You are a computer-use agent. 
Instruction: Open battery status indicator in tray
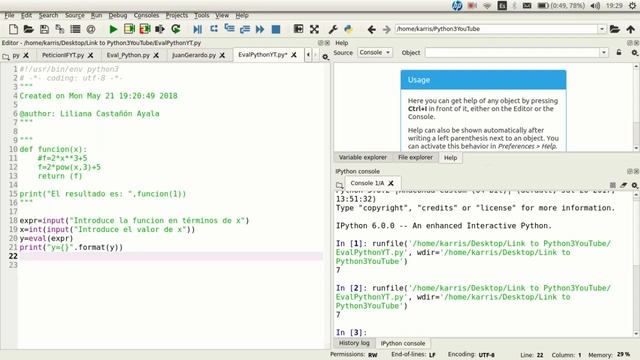561,6
